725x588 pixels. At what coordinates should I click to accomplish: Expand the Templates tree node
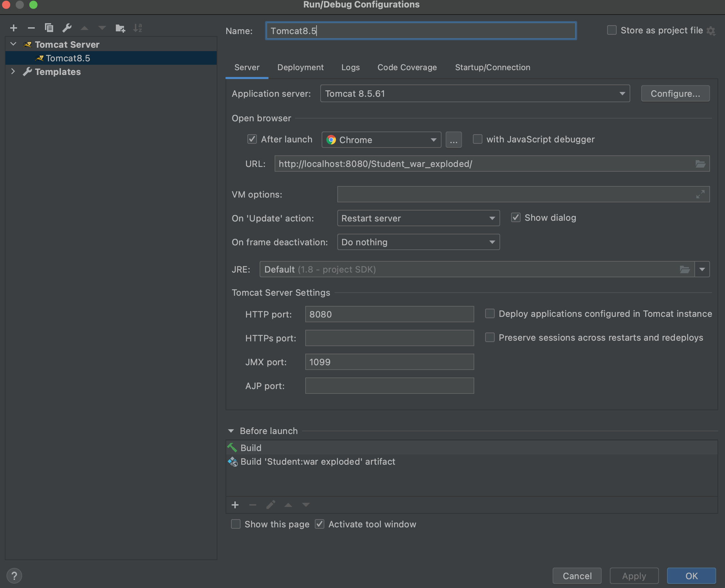click(13, 72)
